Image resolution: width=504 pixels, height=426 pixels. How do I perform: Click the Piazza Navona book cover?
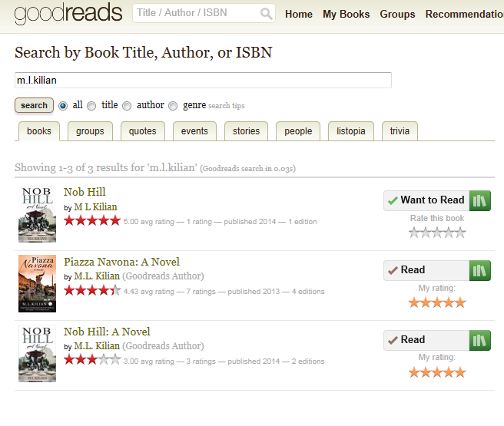pyautogui.click(x=37, y=284)
